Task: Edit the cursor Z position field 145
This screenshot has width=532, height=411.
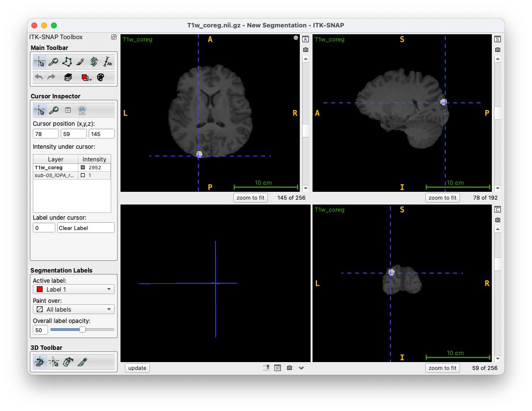Action: coord(101,134)
